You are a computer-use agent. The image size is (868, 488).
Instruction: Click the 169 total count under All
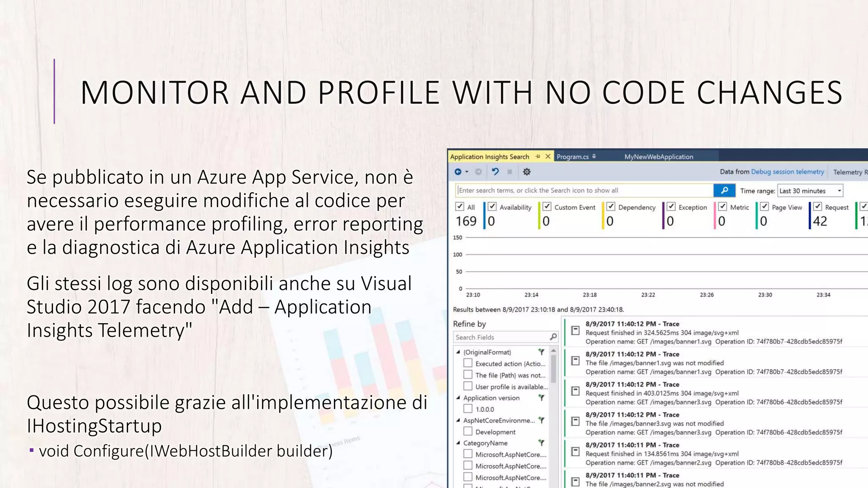coord(466,221)
